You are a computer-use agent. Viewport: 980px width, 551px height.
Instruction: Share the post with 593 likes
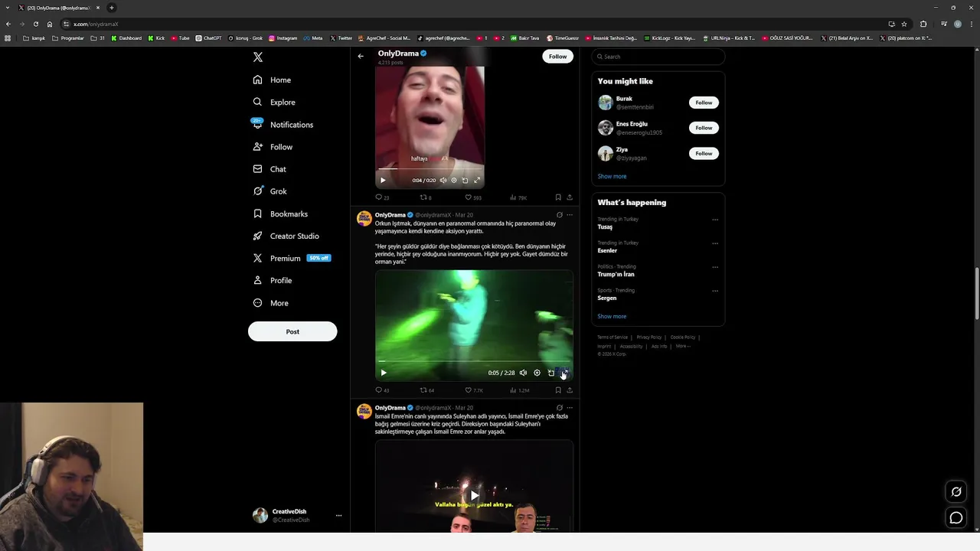[x=569, y=197]
